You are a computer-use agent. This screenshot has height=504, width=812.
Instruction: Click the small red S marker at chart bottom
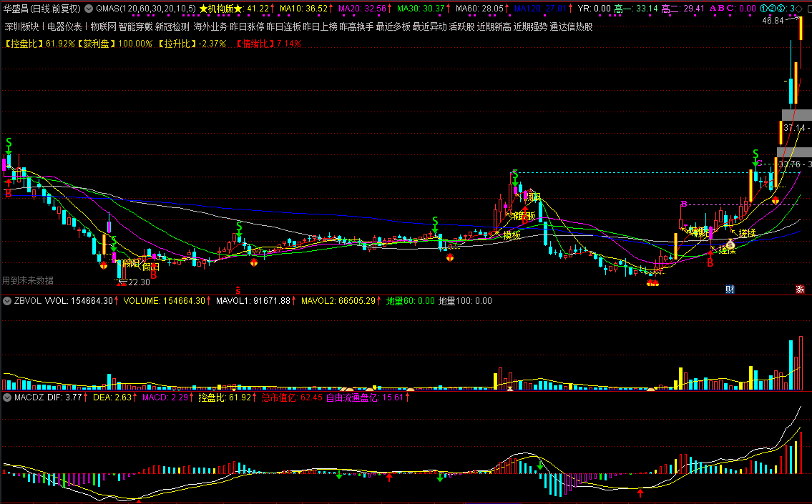pos(238,290)
